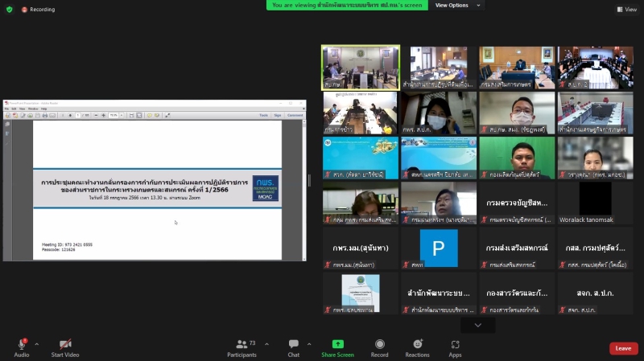The width and height of the screenshot is (644, 361).
Task: Expand the arrow next to Participants
Action: tap(266, 343)
